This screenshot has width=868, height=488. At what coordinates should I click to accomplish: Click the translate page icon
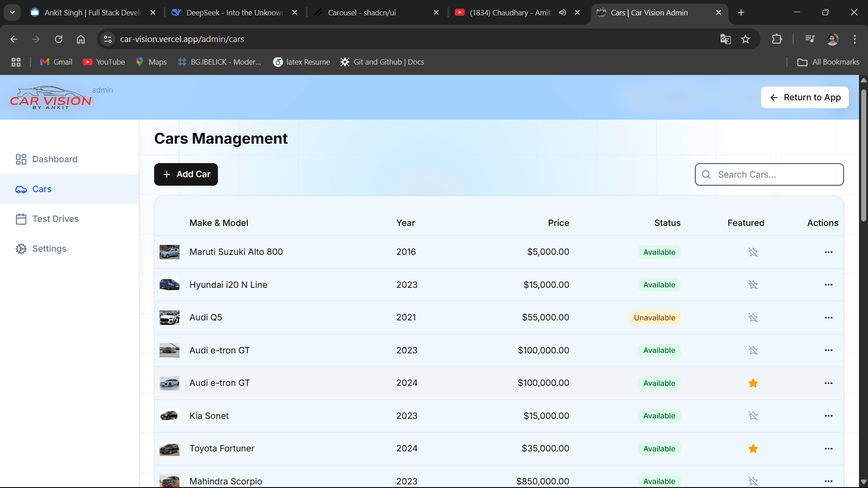tap(726, 39)
